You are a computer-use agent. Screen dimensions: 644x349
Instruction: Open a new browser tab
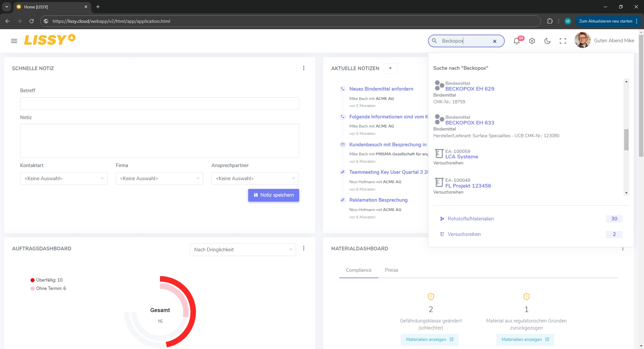(98, 7)
